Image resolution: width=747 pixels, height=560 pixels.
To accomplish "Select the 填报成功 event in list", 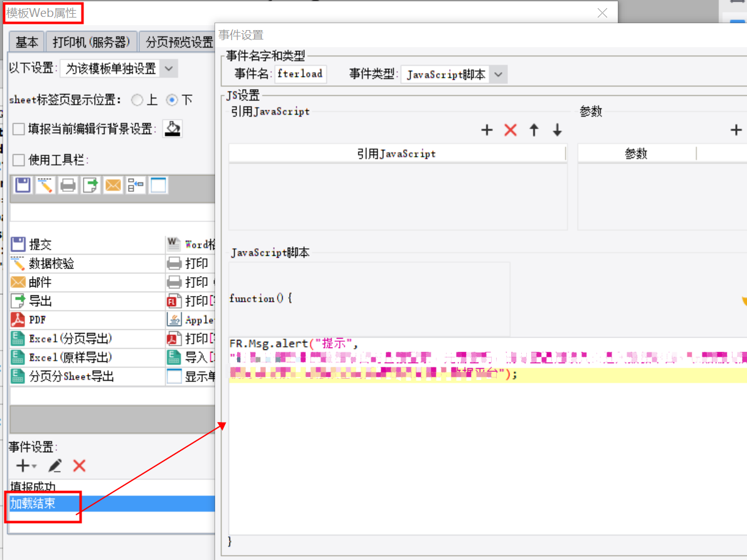I will click(112, 487).
